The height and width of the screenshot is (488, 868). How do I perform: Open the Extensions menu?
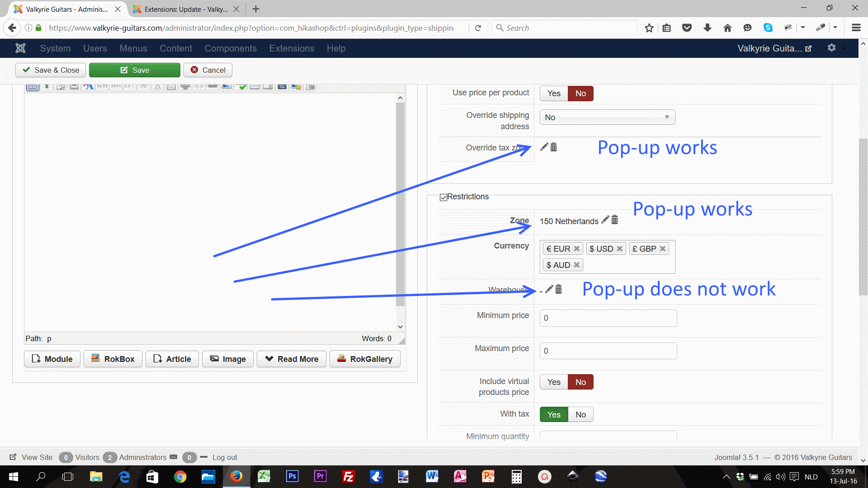[292, 48]
